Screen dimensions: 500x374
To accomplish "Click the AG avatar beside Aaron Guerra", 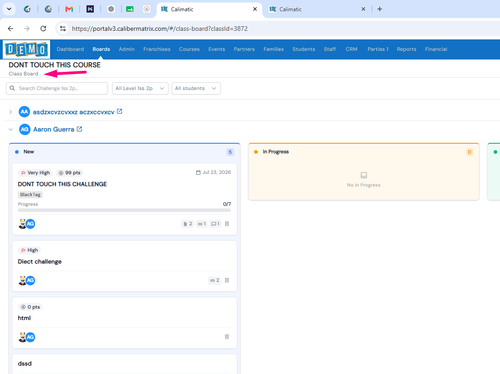I will pyautogui.click(x=24, y=129).
